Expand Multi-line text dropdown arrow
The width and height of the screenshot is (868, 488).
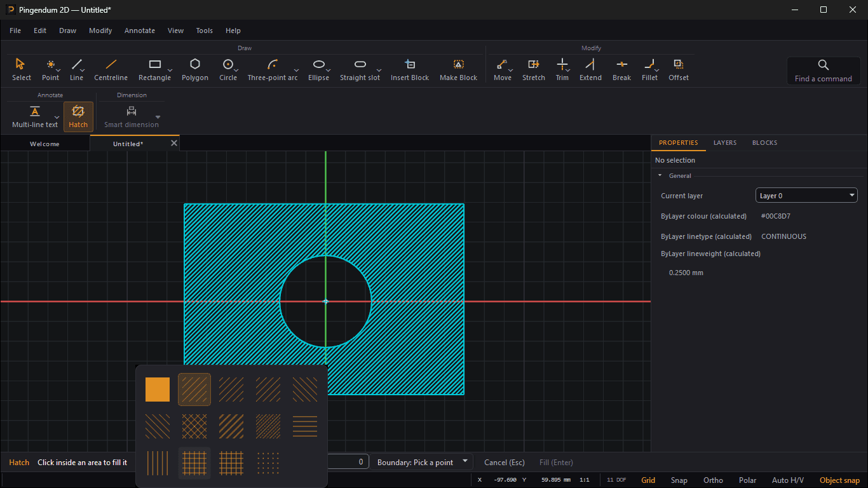pyautogui.click(x=57, y=118)
